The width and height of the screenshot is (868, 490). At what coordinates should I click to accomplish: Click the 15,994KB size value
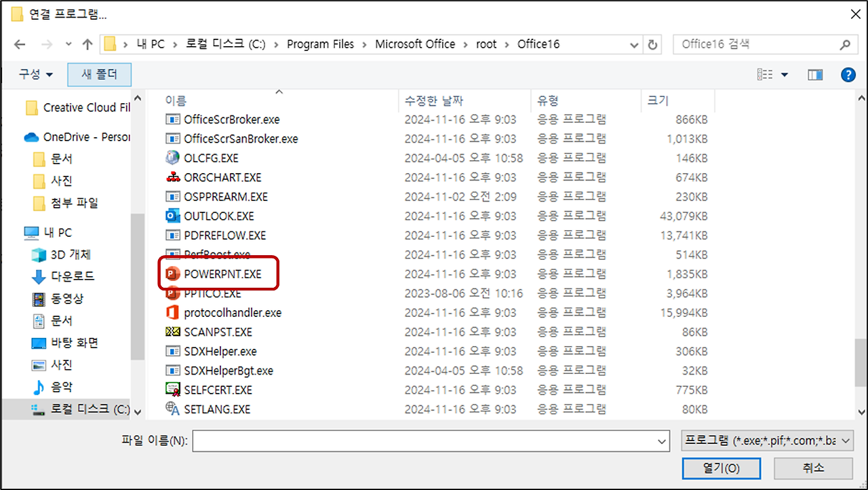point(684,313)
